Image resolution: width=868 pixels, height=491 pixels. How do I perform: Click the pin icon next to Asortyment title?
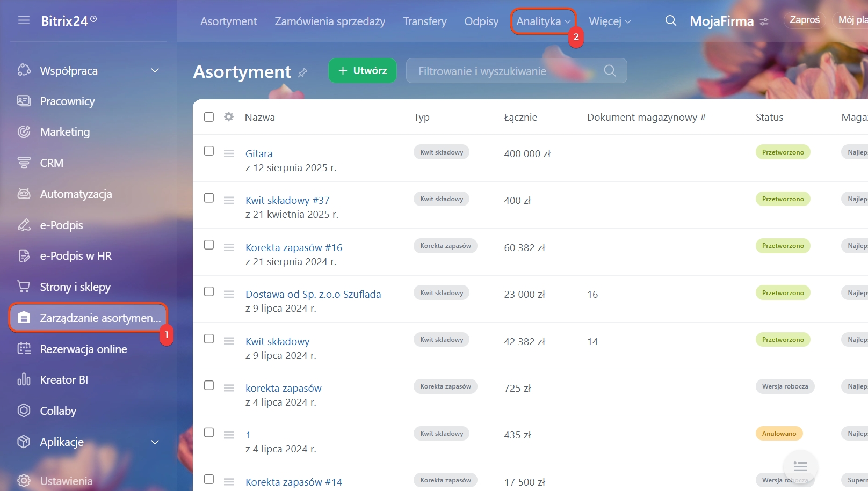pyautogui.click(x=303, y=72)
